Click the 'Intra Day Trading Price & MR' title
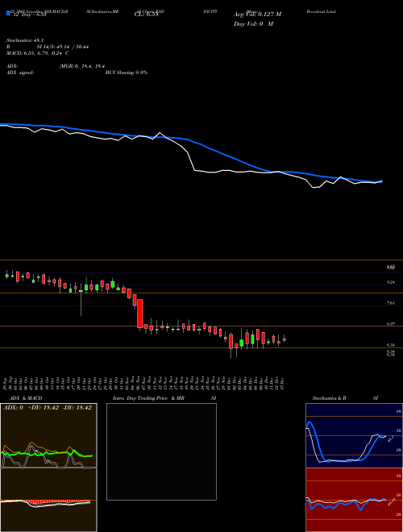Image resolution: width=403 pixels, height=532 pixels. [149, 398]
